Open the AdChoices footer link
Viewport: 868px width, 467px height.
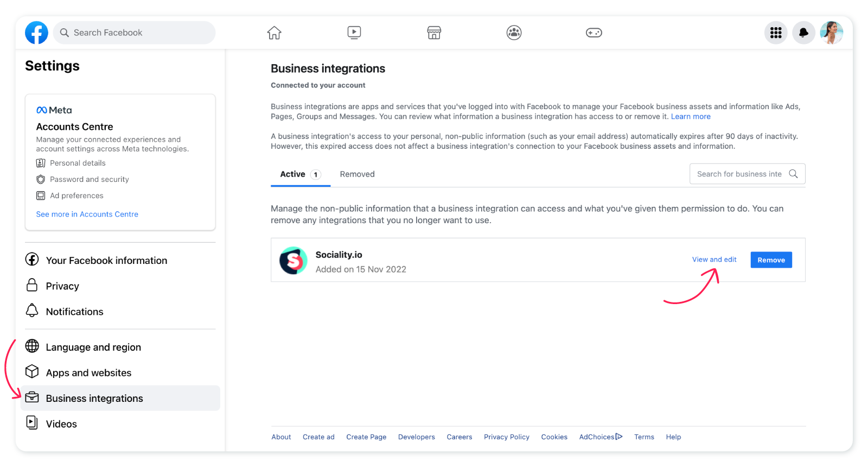(601, 437)
